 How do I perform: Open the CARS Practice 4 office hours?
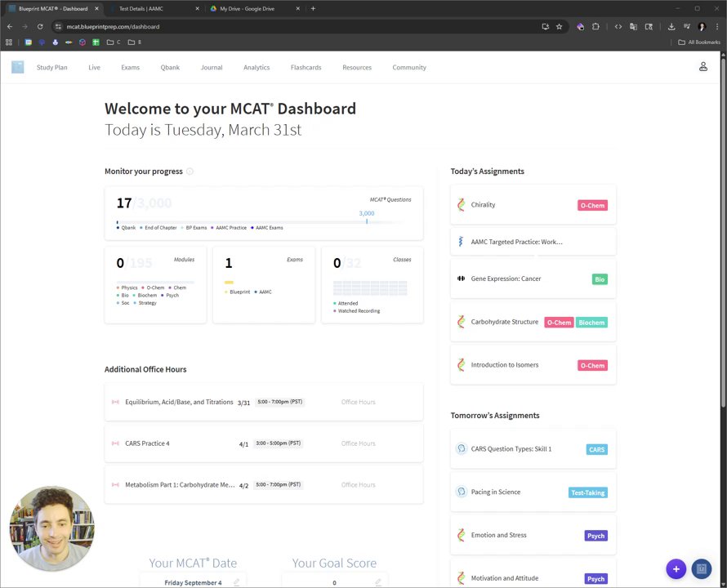tap(264, 443)
